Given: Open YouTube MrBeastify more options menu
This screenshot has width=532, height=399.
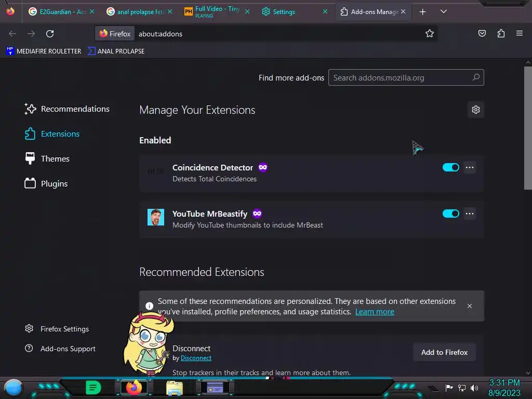Looking at the screenshot, I should (470, 214).
